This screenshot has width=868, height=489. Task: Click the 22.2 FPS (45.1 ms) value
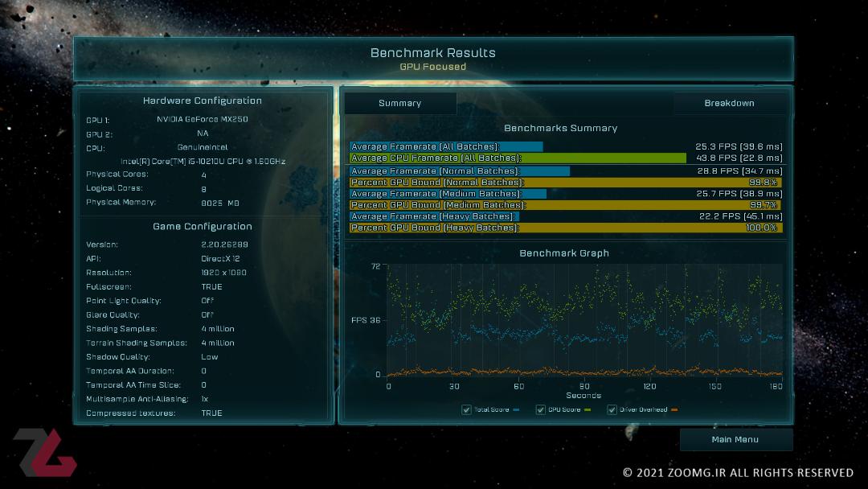[740, 216]
